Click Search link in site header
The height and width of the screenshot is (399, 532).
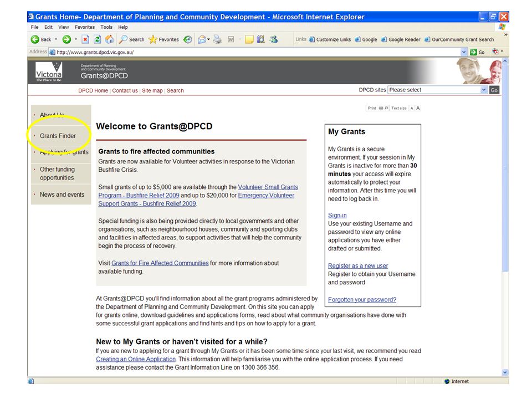pos(175,90)
